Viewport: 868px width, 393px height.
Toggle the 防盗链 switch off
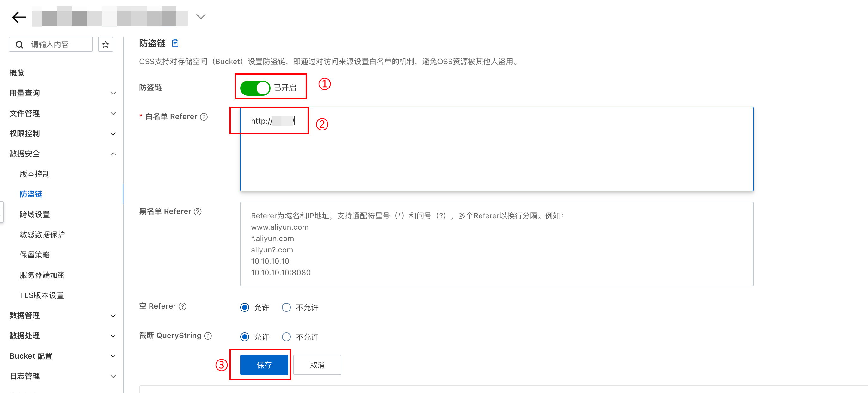point(255,88)
